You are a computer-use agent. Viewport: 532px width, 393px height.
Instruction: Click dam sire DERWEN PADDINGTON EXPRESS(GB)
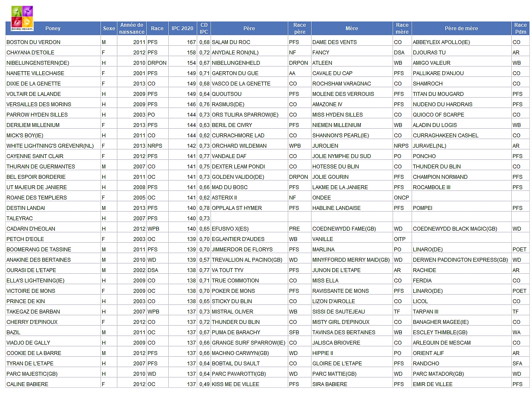[x=460, y=260]
